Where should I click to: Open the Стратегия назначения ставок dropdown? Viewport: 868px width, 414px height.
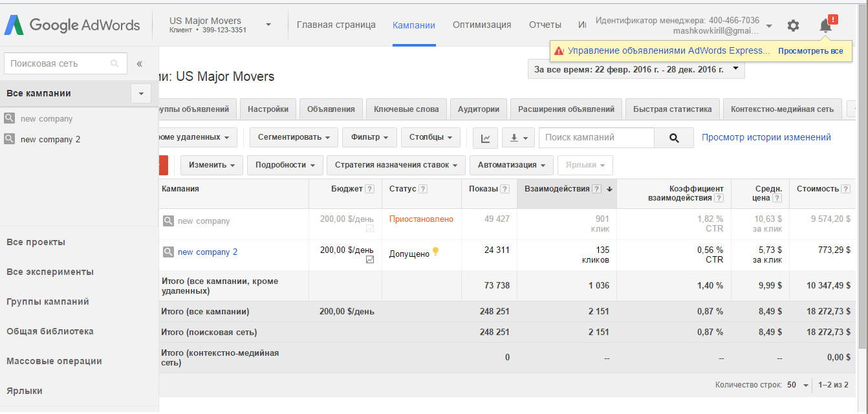click(396, 165)
